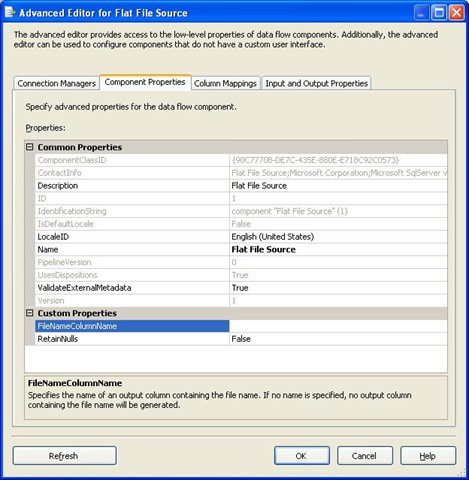Click the ContactInfo value text
This screenshot has width=469, height=480.
pos(339,173)
